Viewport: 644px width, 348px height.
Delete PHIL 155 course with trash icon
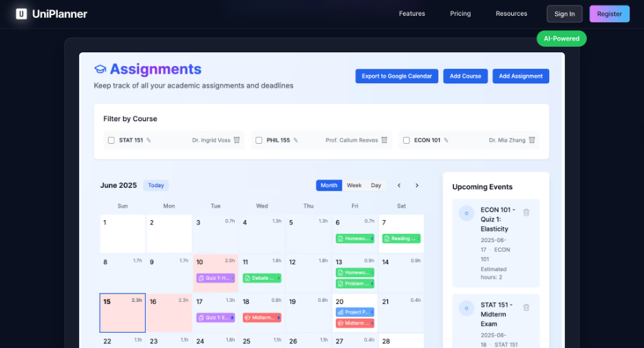tap(385, 140)
